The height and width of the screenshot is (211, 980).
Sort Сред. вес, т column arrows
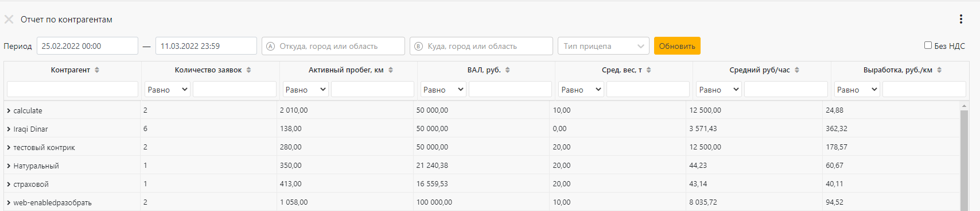point(649,70)
